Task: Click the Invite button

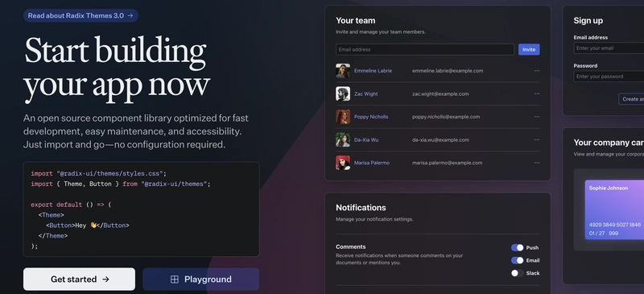Action: coord(529,49)
